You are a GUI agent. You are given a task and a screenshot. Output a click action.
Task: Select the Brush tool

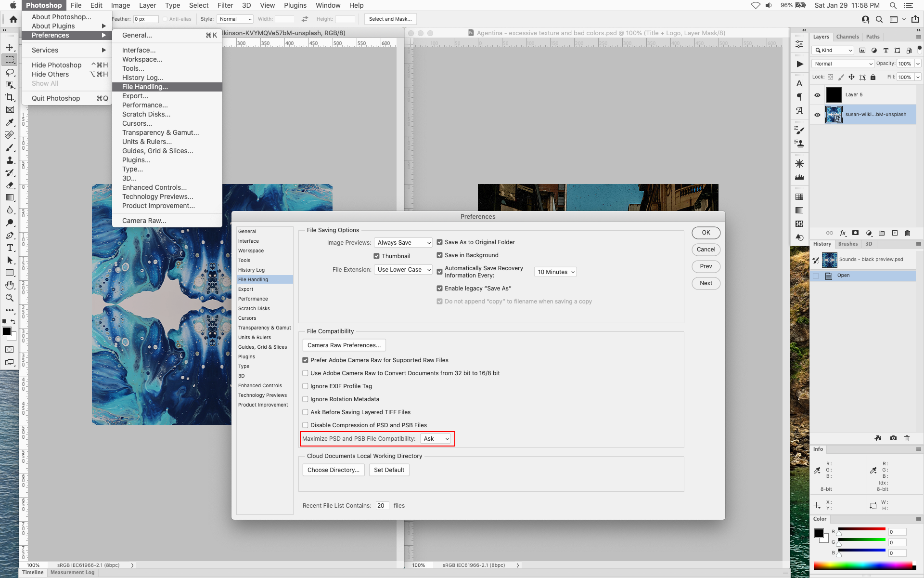coord(10,148)
